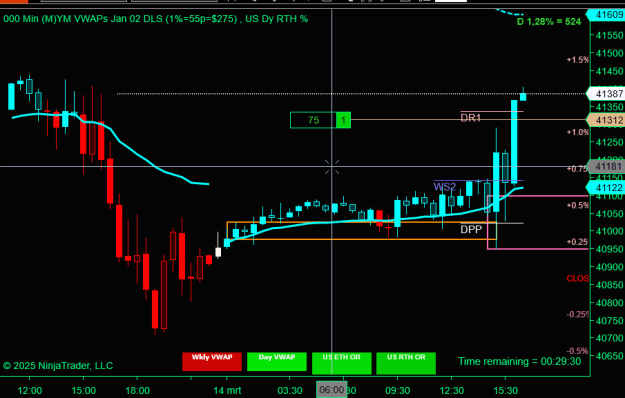Viewport: 625px width, 398px height.
Task: Select the WS2 level label
Action: click(444, 186)
